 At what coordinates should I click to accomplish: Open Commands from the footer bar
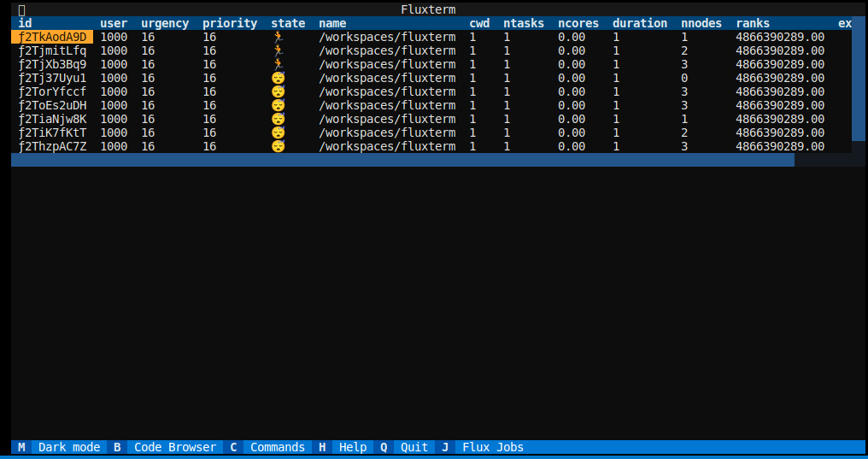[x=267, y=447]
